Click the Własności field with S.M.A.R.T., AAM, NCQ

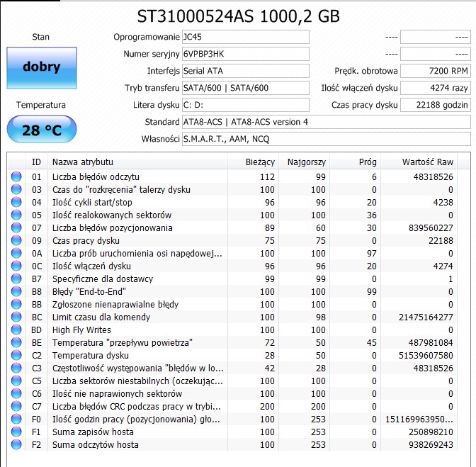[327, 139]
